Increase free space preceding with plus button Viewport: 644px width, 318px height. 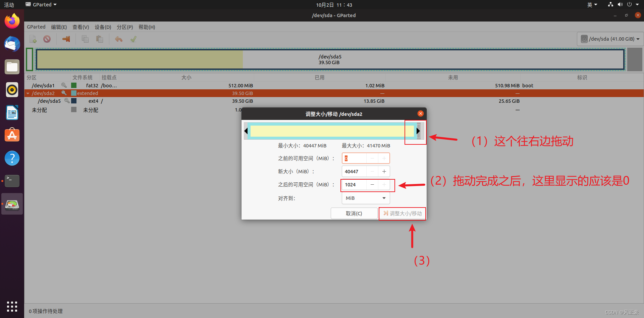(x=384, y=158)
